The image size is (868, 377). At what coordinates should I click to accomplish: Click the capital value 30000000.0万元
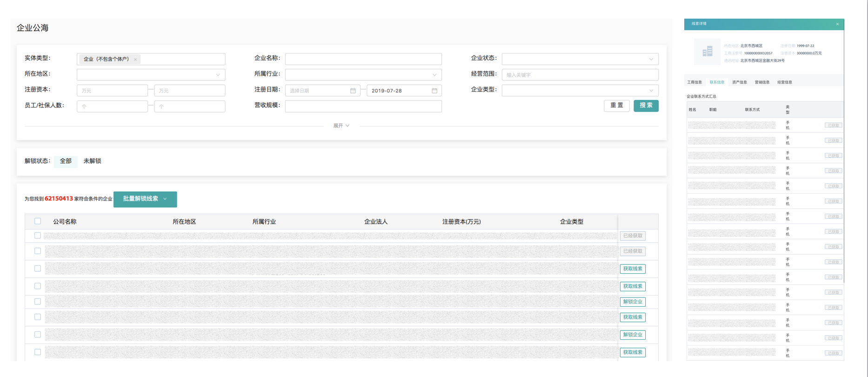click(x=809, y=53)
